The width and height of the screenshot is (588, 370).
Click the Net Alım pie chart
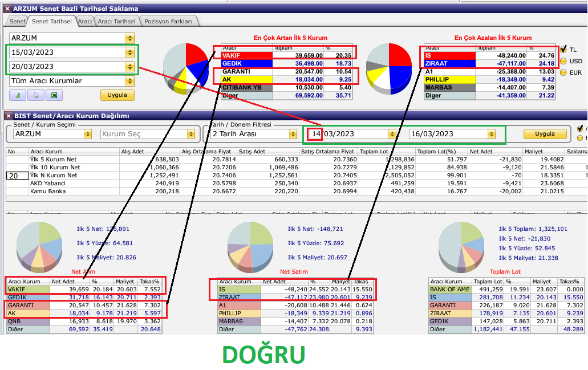(39, 246)
